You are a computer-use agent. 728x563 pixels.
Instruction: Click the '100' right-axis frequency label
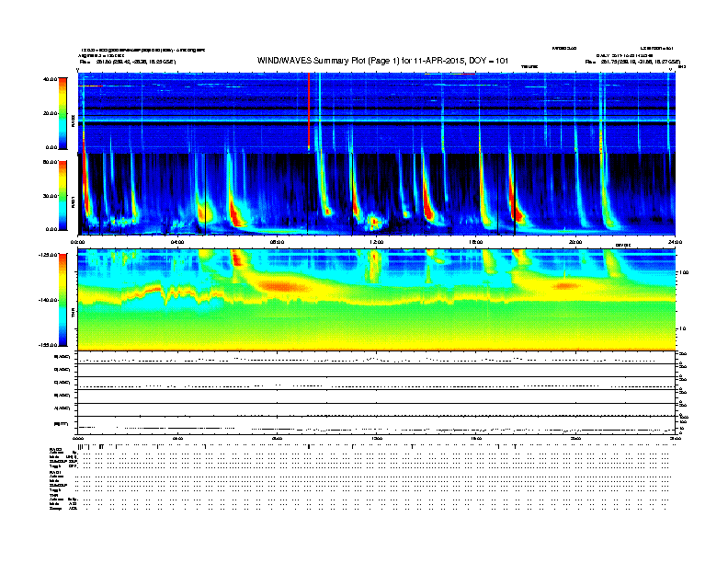[684, 272]
